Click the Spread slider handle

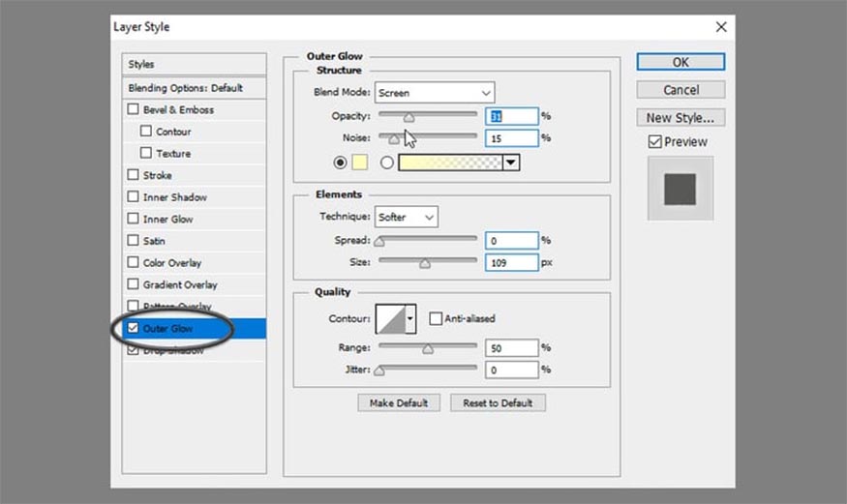click(379, 241)
